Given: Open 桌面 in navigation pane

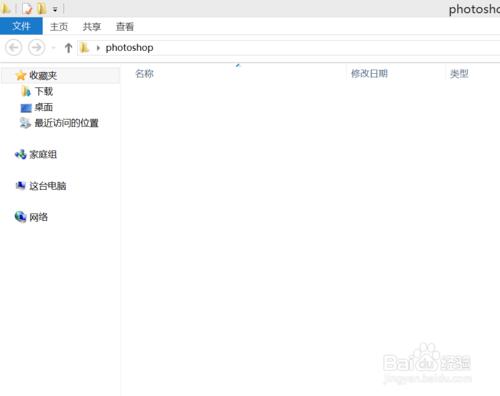Looking at the screenshot, I should tap(44, 107).
